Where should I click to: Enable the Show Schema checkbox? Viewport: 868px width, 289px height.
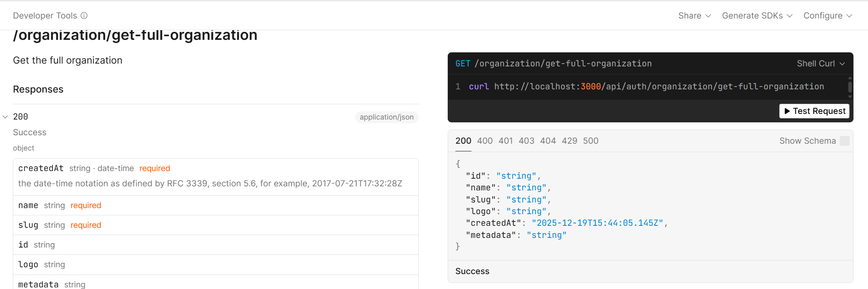click(x=845, y=141)
